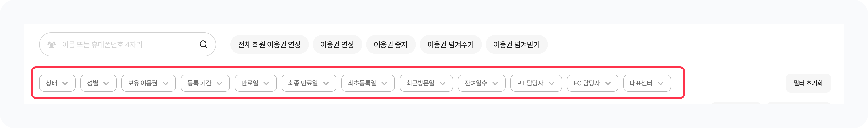
Task: Open the 상태 filter dropdown
Action: pyautogui.click(x=57, y=83)
